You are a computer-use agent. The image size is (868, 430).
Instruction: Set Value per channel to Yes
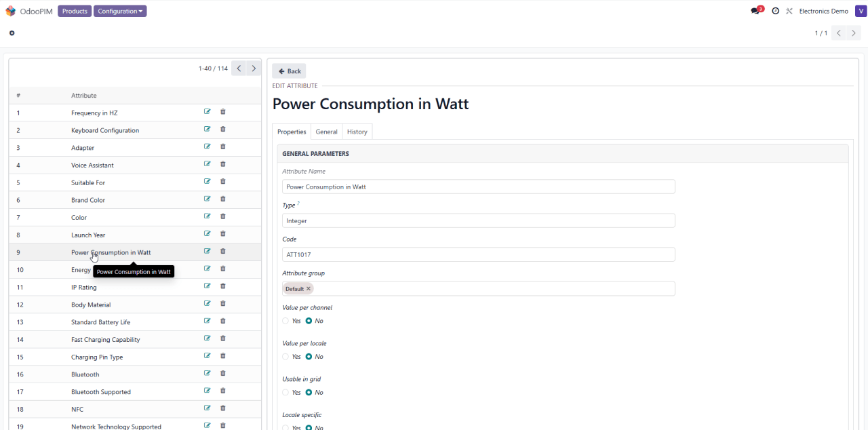tap(286, 321)
